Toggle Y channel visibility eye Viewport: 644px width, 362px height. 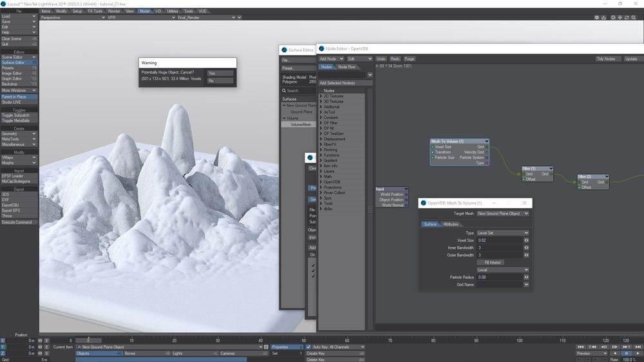pos(40,347)
